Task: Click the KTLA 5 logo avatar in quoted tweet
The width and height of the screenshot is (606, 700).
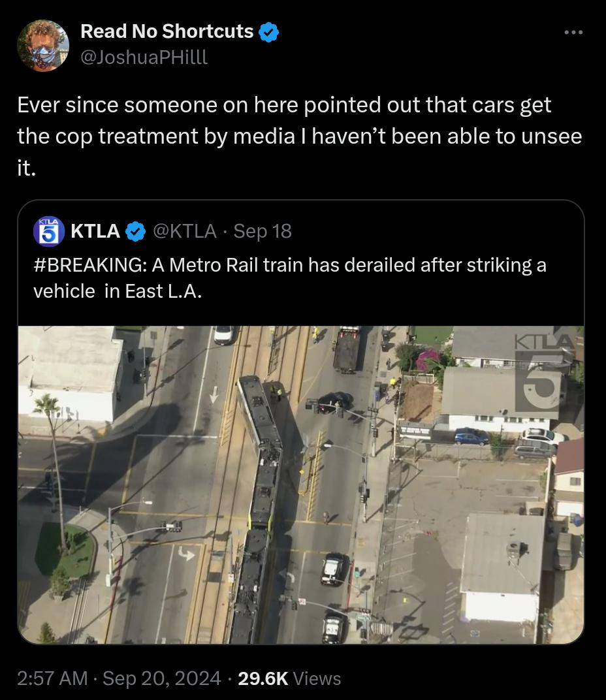Action: [x=48, y=231]
